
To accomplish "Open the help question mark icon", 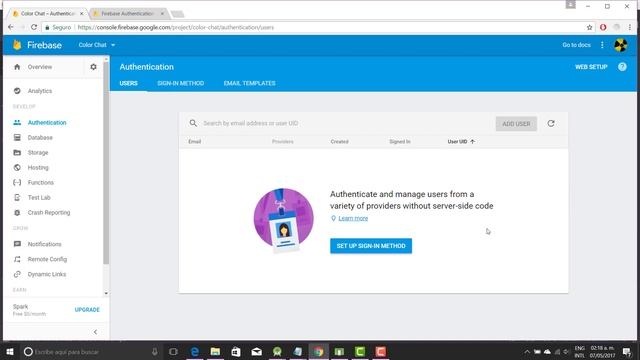I will point(622,67).
